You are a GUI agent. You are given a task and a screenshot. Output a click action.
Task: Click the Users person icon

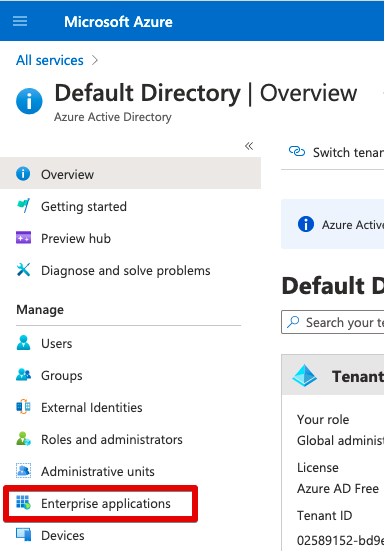24,343
